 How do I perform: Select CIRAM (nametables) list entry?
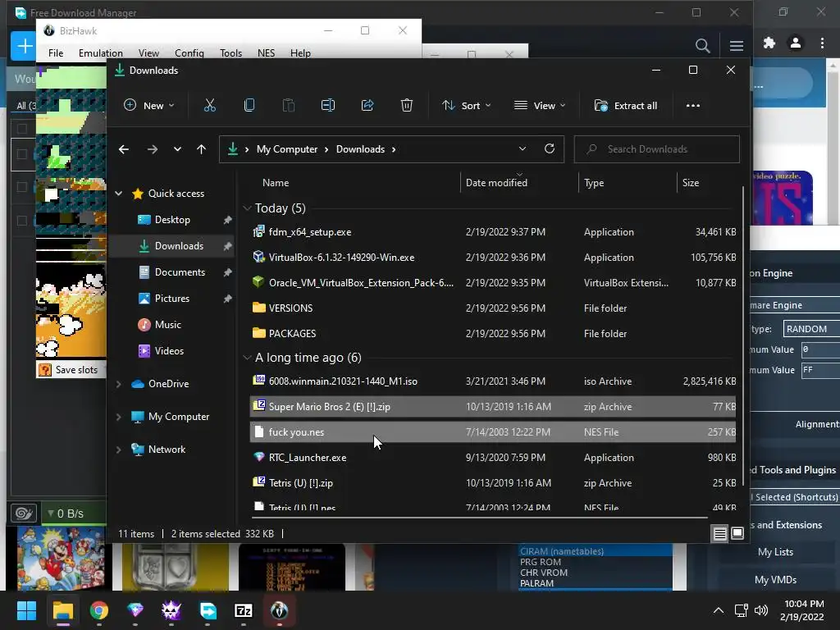(x=596, y=551)
